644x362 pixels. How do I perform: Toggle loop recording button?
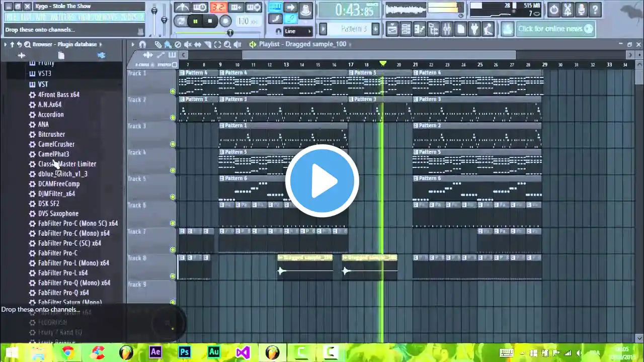click(254, 8)
